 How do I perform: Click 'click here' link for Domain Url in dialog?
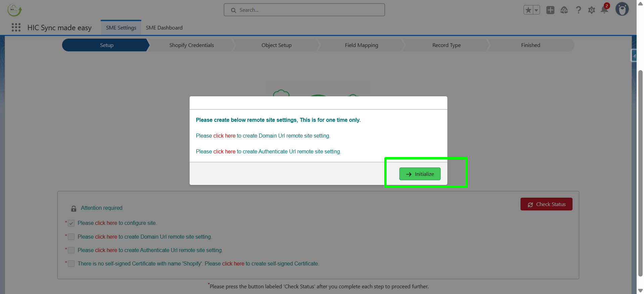(224, 136)
